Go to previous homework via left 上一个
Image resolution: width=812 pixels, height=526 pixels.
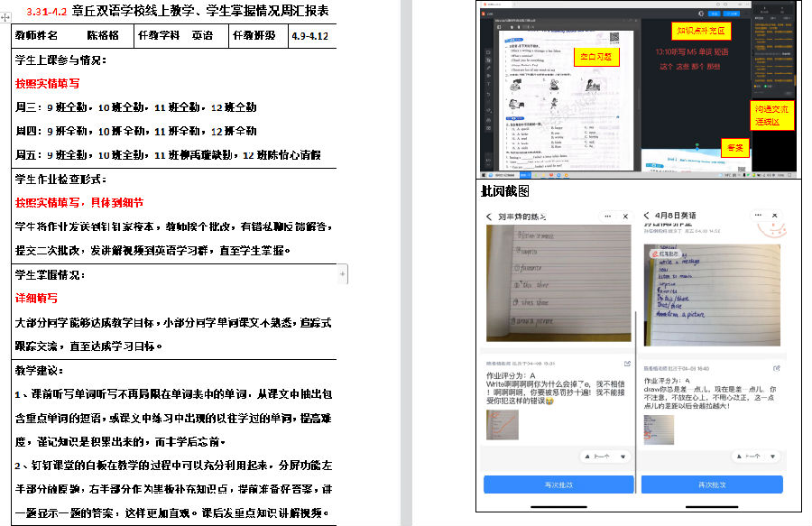(x=597, y=457)
